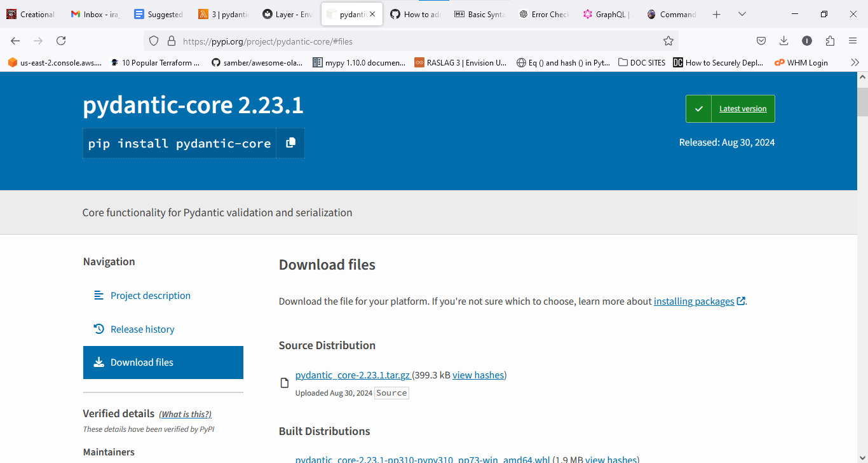The image size is (868, 463).
Task: Click the Download files heading
Action: coord(327,265)
